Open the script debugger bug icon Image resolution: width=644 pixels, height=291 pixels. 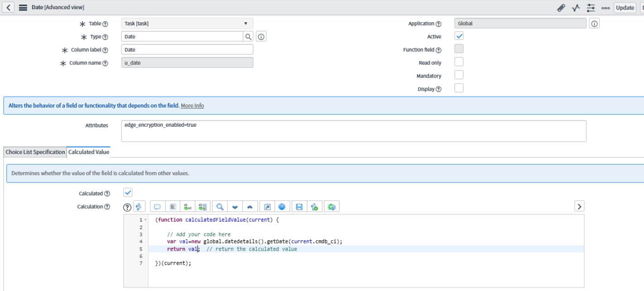[332, 207]
